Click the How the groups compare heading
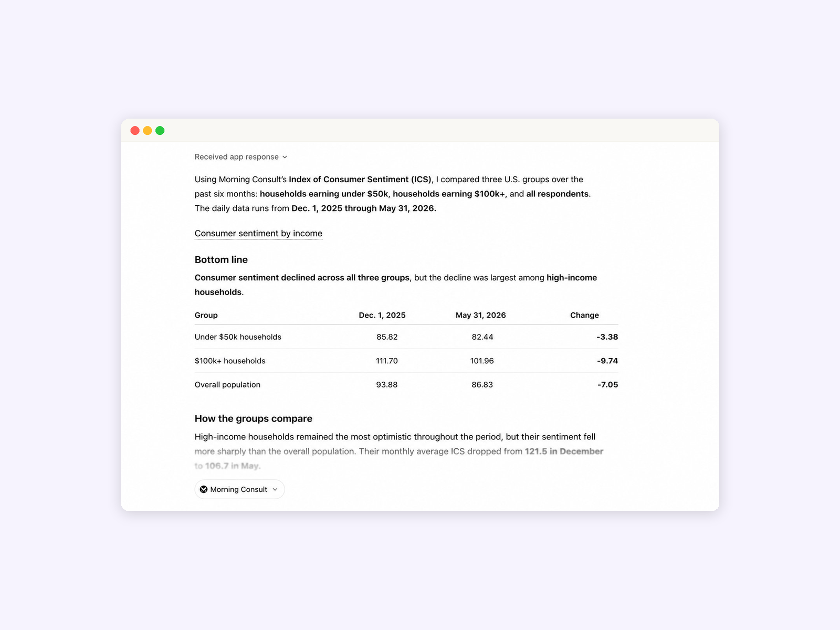 [x=254, y=418]
